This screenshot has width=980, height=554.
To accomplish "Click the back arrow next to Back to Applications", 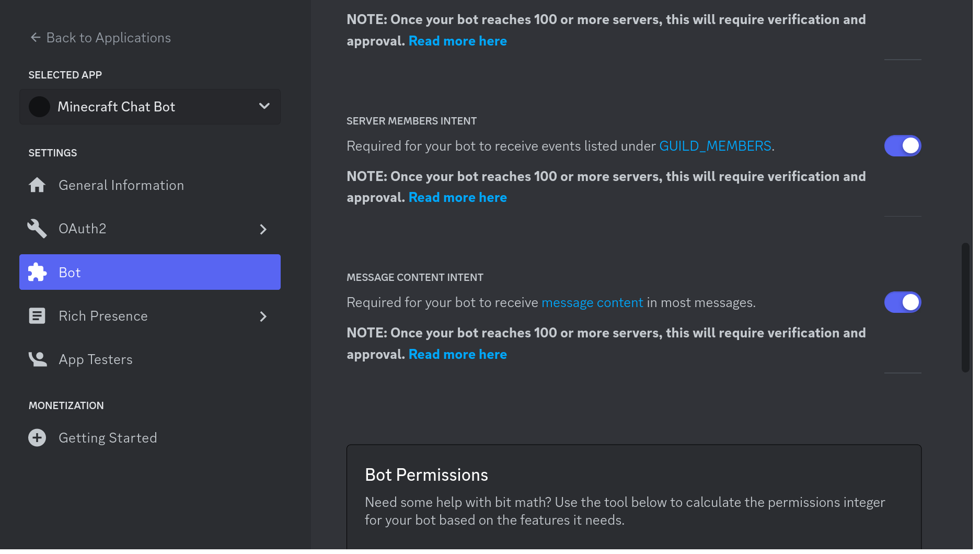I will [34, 37].
